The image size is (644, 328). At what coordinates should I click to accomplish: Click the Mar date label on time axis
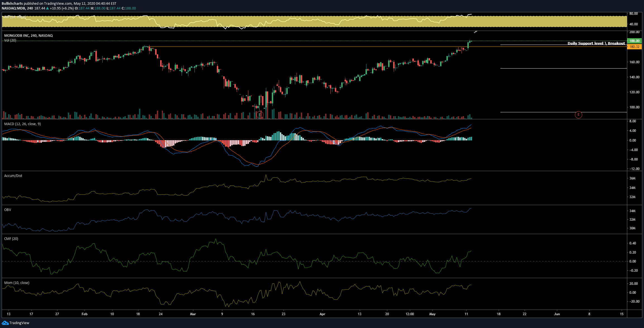point(193,314)
